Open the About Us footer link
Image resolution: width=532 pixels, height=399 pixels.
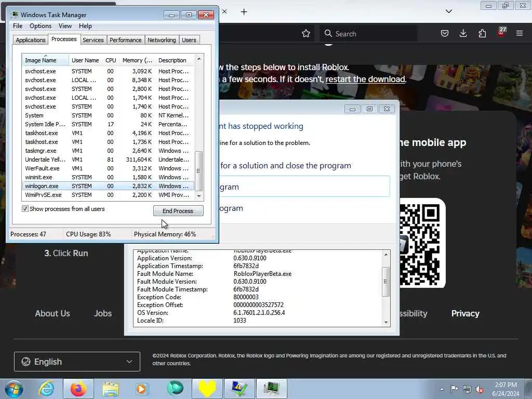pyautogui.click(x=52, y=313)
